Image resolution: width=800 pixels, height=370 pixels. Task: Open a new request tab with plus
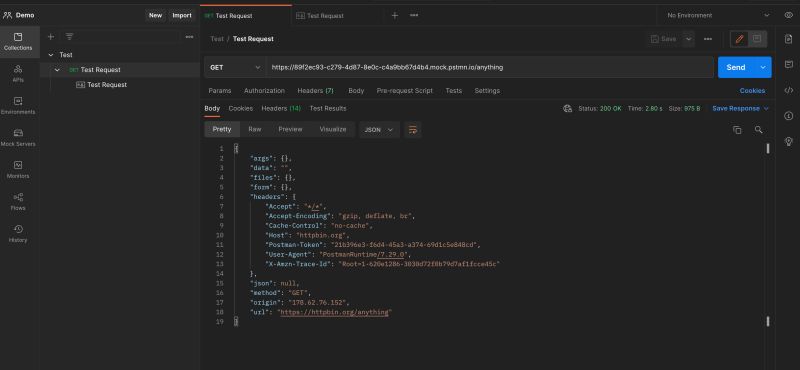pyautogui.click(x=394, y=15)
